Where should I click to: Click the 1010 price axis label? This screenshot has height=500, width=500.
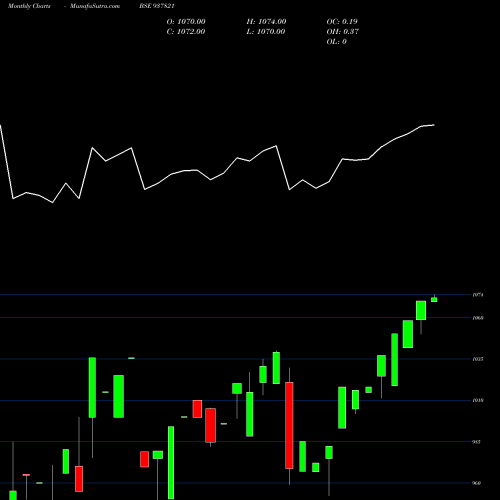(478, 400)
